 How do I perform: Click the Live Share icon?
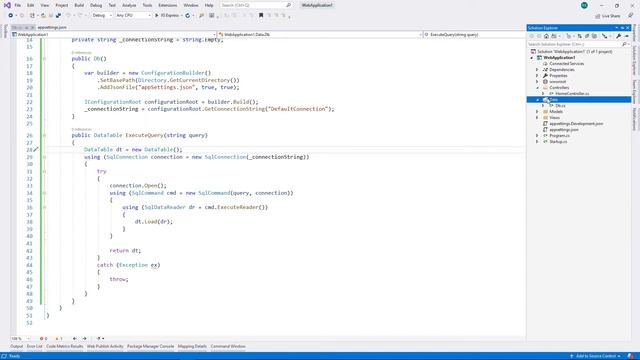coord(598,16)
